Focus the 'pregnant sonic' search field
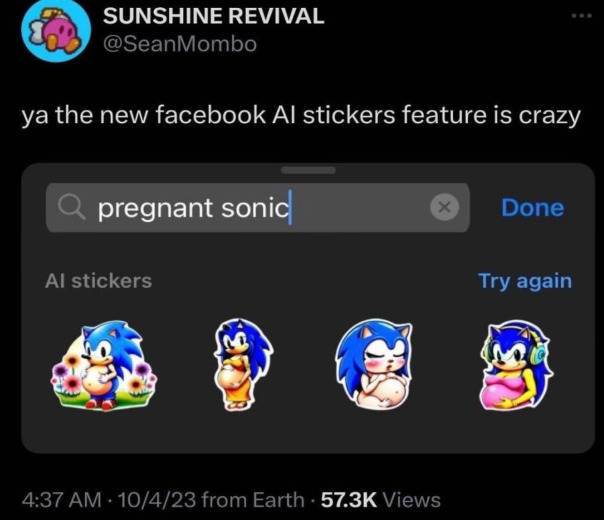Viewport: 604px width, 520px height. 250,208
